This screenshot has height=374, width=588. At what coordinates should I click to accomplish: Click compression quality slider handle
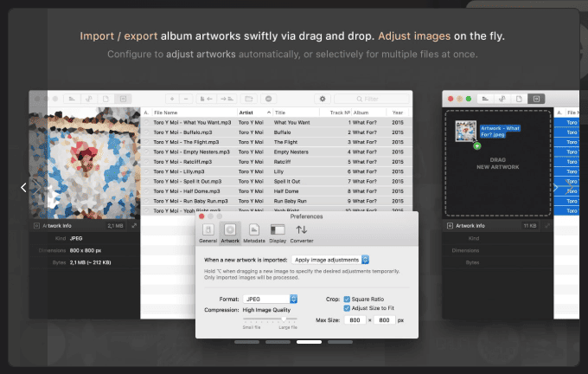click(x=284, y=319)
